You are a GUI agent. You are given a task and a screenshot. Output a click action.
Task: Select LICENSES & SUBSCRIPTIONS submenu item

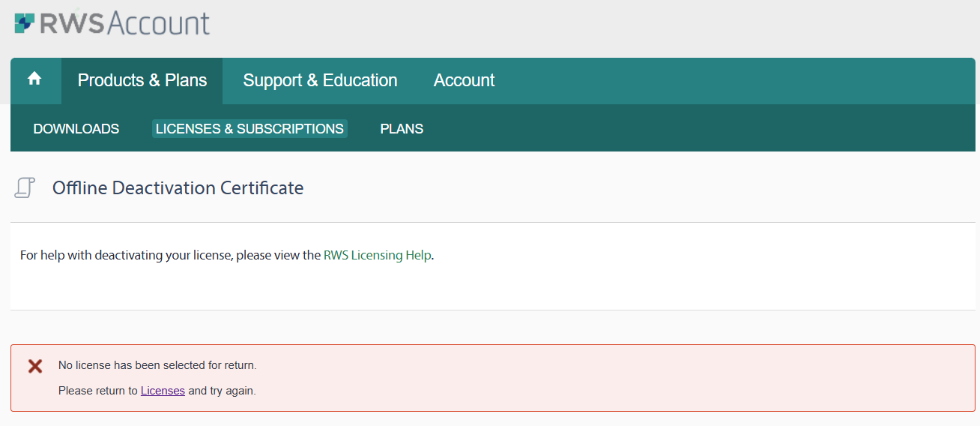pos(249,129)
